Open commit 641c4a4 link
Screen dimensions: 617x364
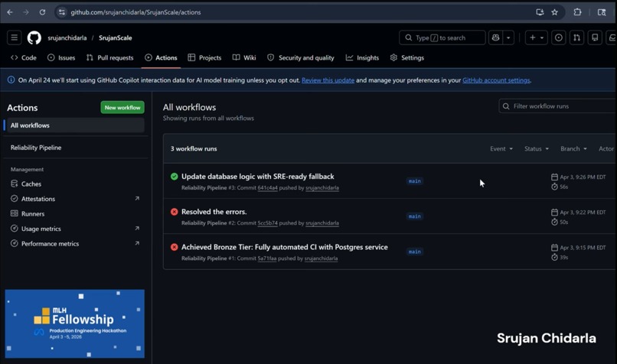coord(268,188)
